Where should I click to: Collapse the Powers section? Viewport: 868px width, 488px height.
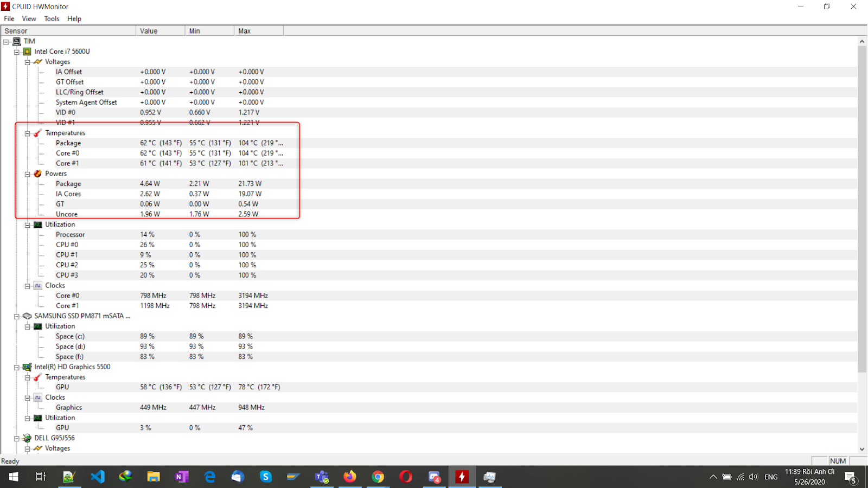coord(28,174)
